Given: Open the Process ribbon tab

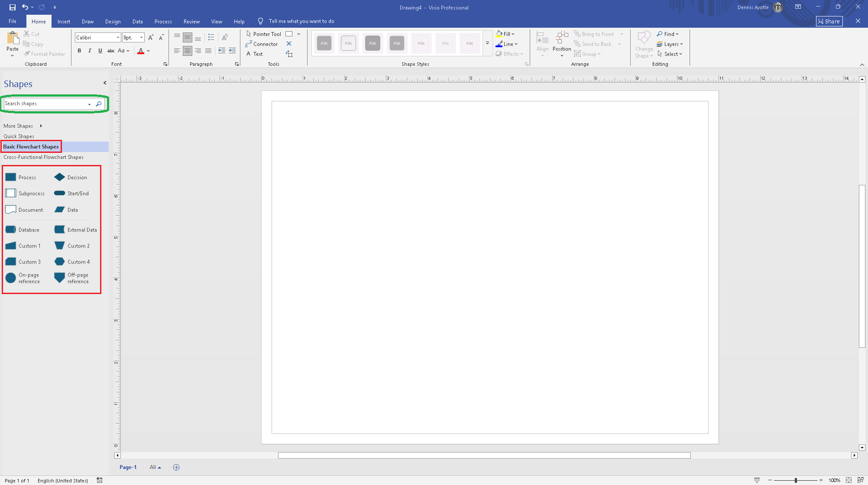Looking at the screenshot, I should 163,21.
